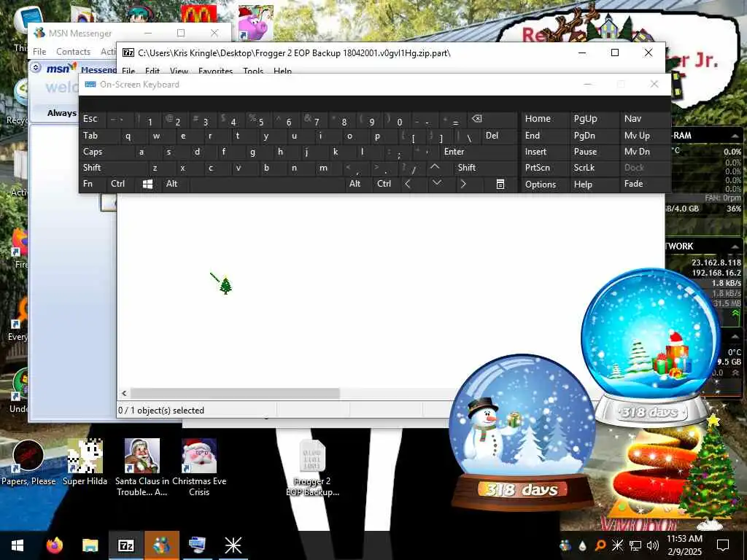Click the small Christmas tree item in 7-Zip
Image resolution: width=747 pixels, height=560 pixels.
tap(225, 285)
